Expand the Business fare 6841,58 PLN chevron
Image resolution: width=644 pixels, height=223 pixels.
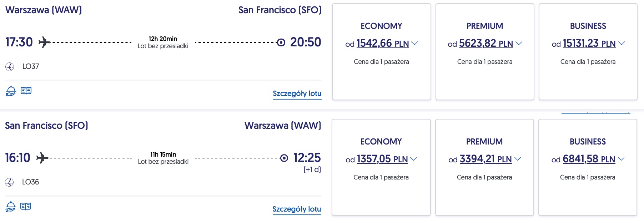click(x=621, y=159)
